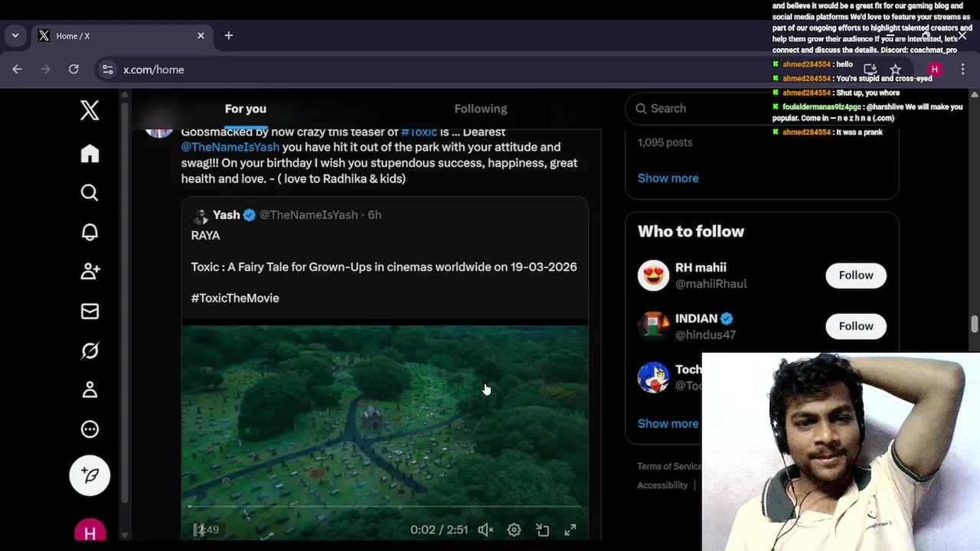Open Messages envelope icon
The image size is (980, 551).
click(x=90, y=311)
